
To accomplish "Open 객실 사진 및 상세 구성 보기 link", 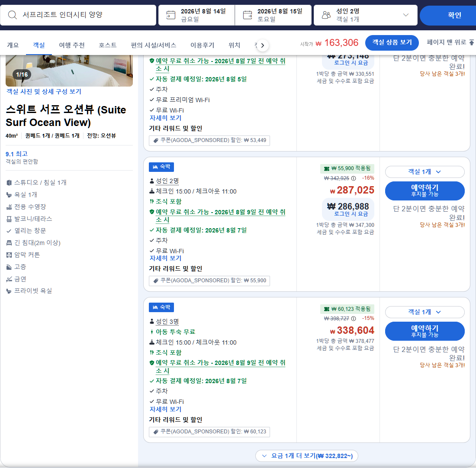I will 44,91.
